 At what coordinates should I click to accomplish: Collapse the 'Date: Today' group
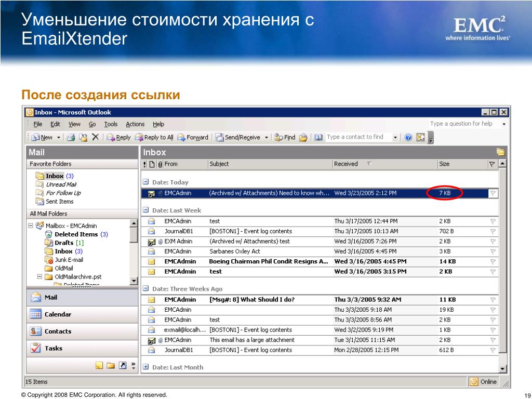[x=146, y=182]
